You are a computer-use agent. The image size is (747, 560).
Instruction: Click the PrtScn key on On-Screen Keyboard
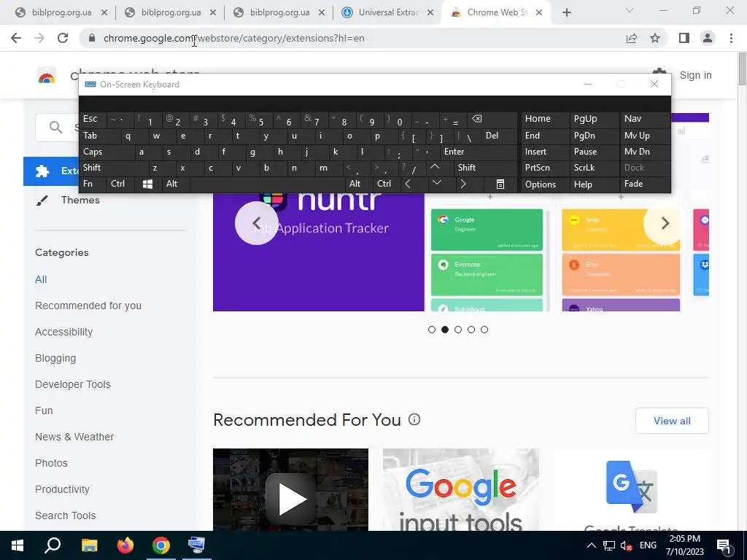pos(544,168)
